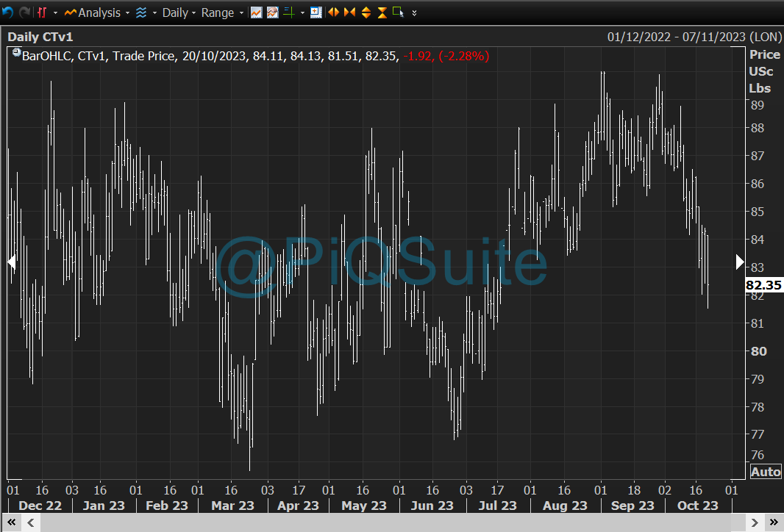Click the 80 price axis label
784x532 pixels.
[758, 351]
